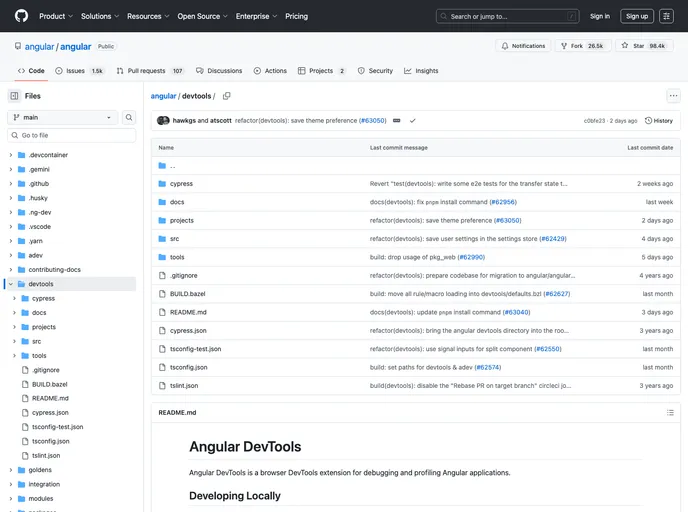Click the tslint.json file icon in table
Image resolution: width=688 pixels, height=512 pixels.
coord(162,386)
